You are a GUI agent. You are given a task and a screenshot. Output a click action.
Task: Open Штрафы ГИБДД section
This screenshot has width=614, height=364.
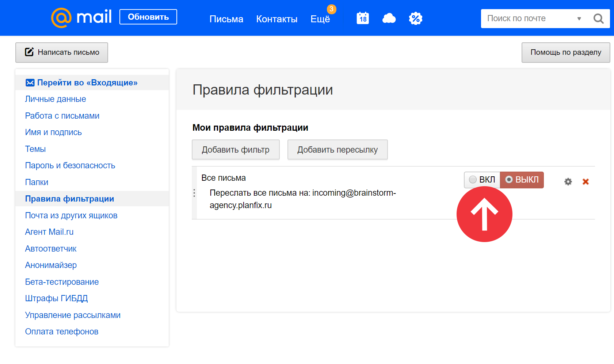56,298
